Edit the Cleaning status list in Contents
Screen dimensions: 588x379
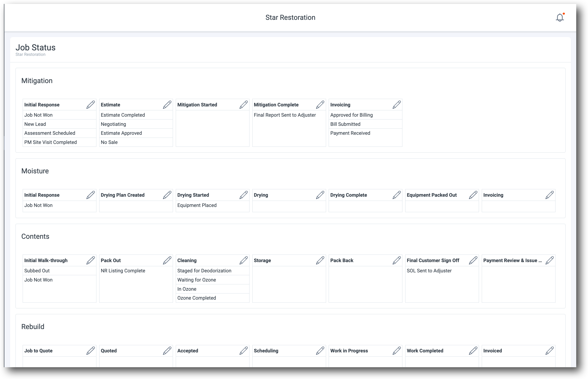click(x=243, y=260)
